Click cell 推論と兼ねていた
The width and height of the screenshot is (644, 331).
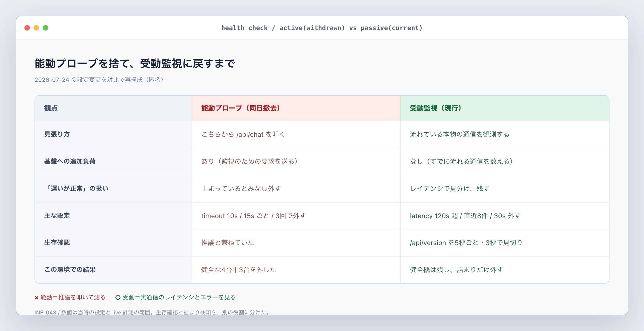tap(296, 243)
